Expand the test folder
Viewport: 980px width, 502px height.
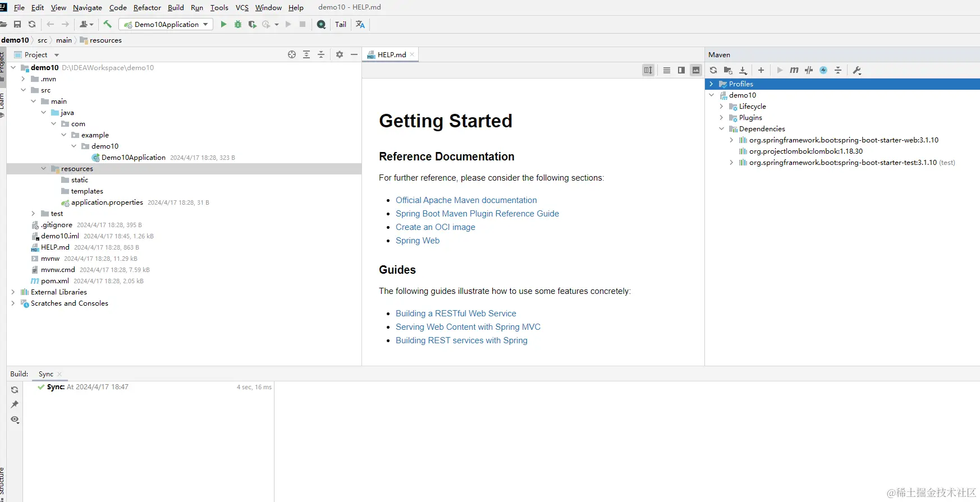tap(33, 214)
